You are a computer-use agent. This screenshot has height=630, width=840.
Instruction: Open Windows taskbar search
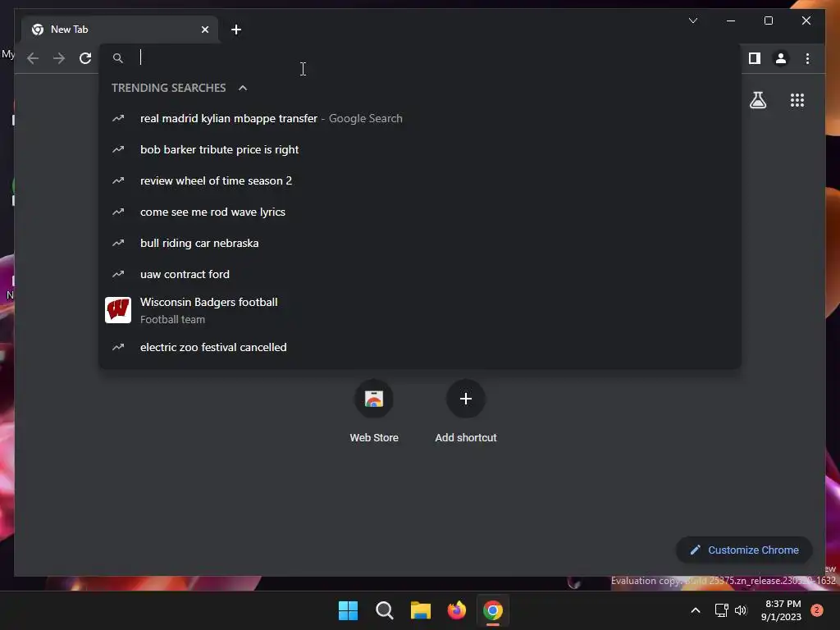pyautogui.click(x=384, y=610)
